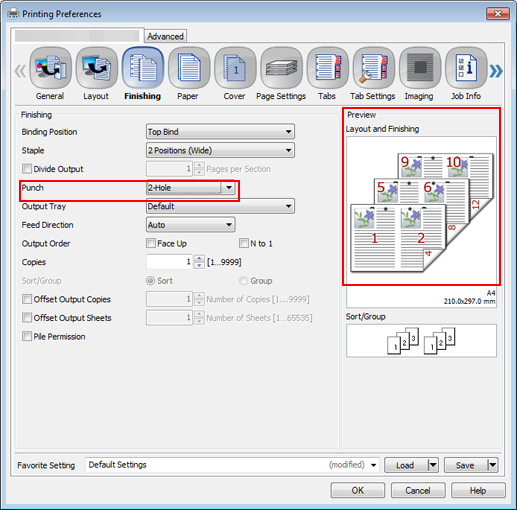Open the General settings icon
The height and width of the screenshot is (510, 517).
tap(50, 68)
